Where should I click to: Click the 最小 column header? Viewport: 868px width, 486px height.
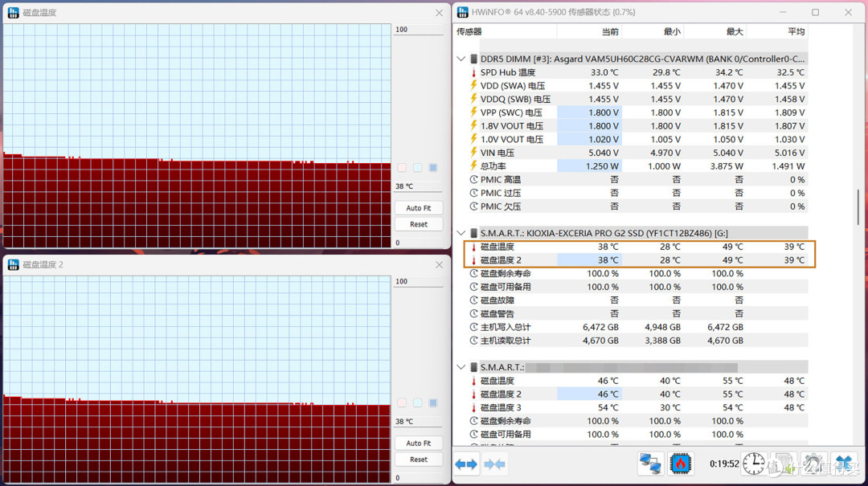653,31
